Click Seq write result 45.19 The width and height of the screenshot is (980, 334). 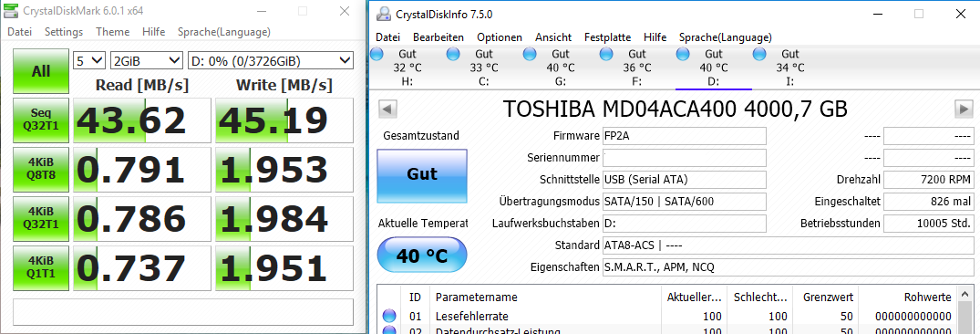point(284,120)
